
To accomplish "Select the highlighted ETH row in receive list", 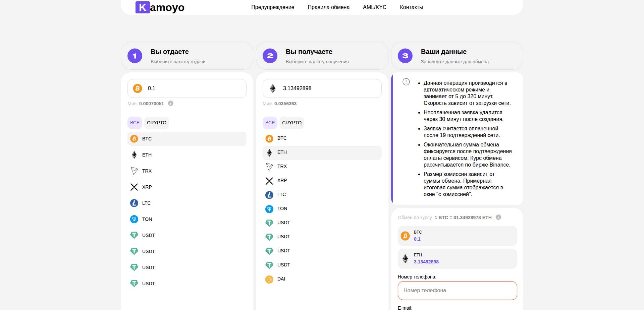I will [322, 152].
